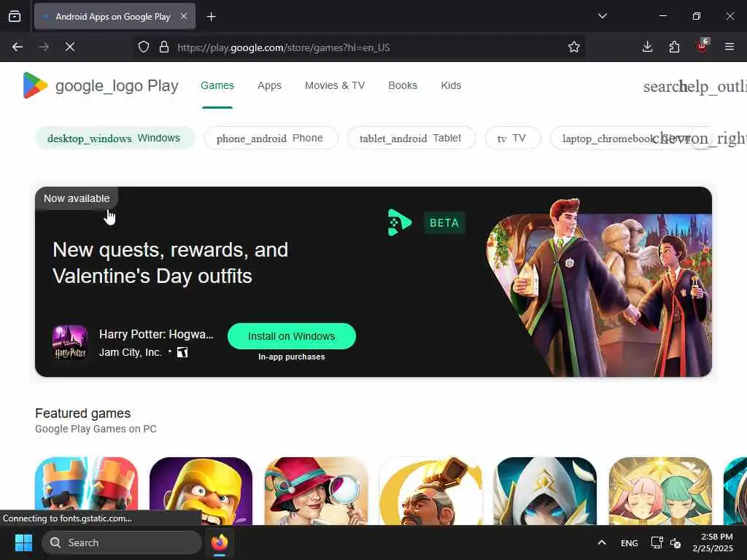Open the Kids tab
The image size is (747, 560).
451,86
